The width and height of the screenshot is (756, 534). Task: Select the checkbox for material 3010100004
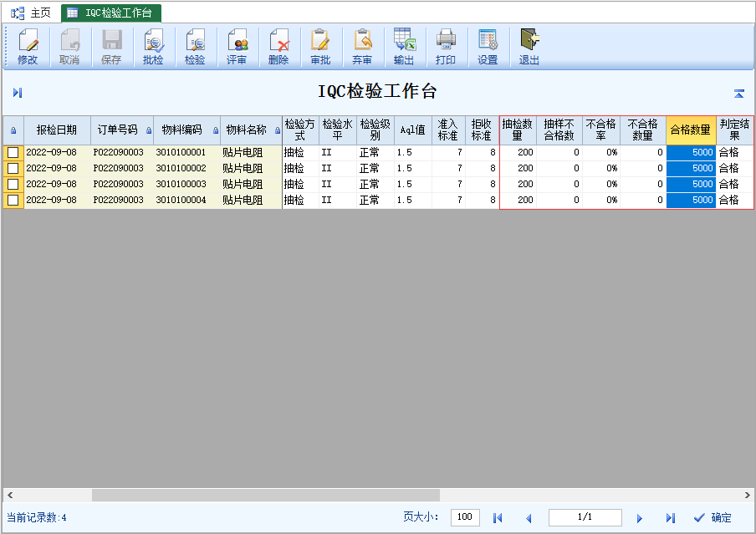tap(13, 201)
